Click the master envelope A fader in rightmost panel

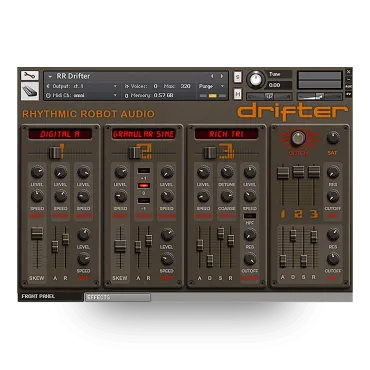click(283, 261)
